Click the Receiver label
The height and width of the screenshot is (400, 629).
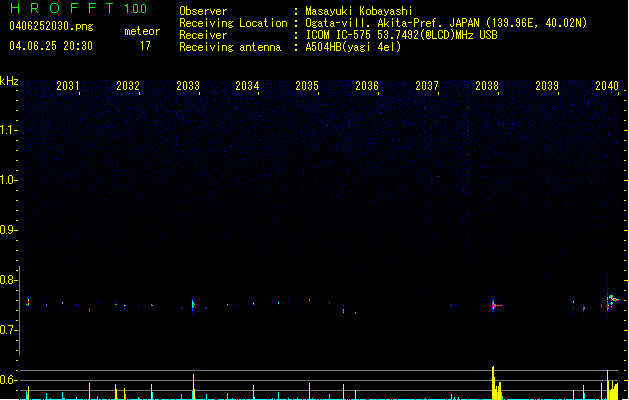pos(203,35)
